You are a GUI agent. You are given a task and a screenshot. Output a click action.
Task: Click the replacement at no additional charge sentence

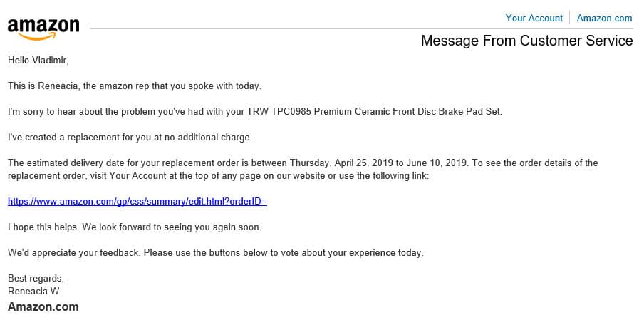click(x=130, y=138)
